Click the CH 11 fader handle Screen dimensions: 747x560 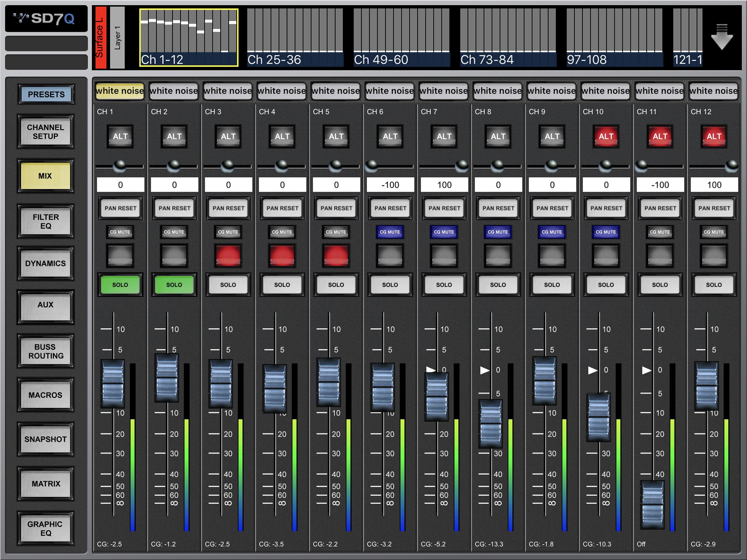click(x=652, y=504)
